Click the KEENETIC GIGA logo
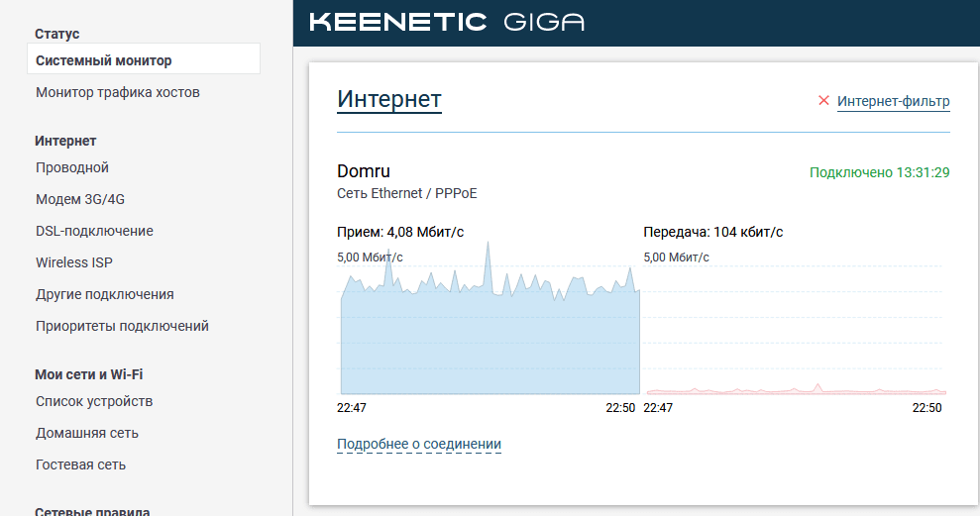Viewport: 980px width, 516px height. [447, 23]
